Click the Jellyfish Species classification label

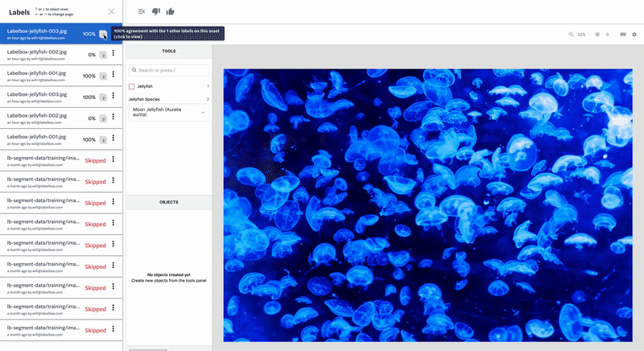click(x=144, y=99)
